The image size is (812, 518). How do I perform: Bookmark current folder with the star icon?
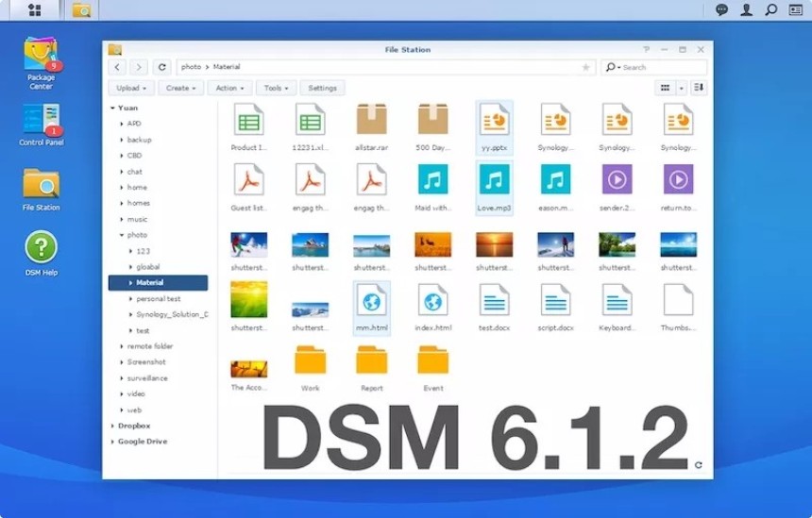pos(585,67)
